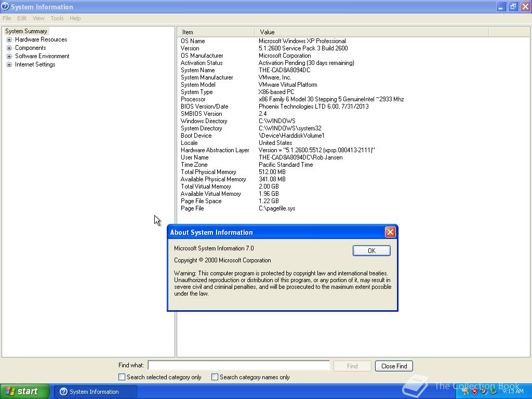
Task: Select System Summary in the tree
Action: point(26,31)
